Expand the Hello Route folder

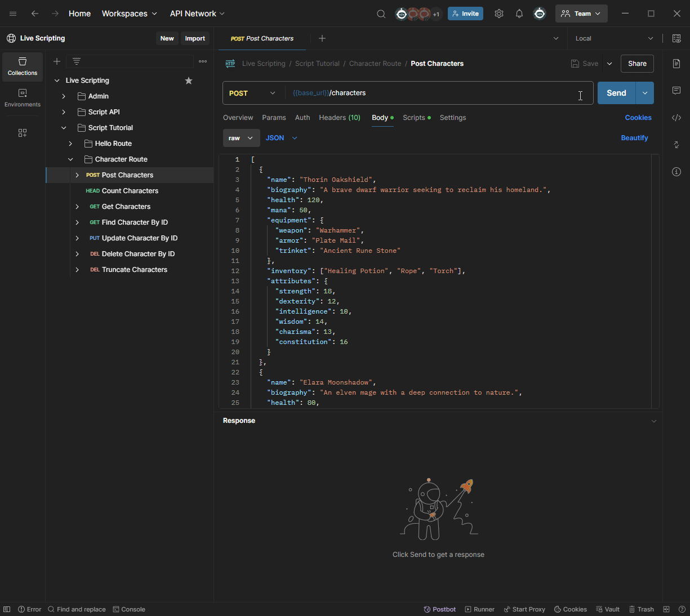[70, 144]
